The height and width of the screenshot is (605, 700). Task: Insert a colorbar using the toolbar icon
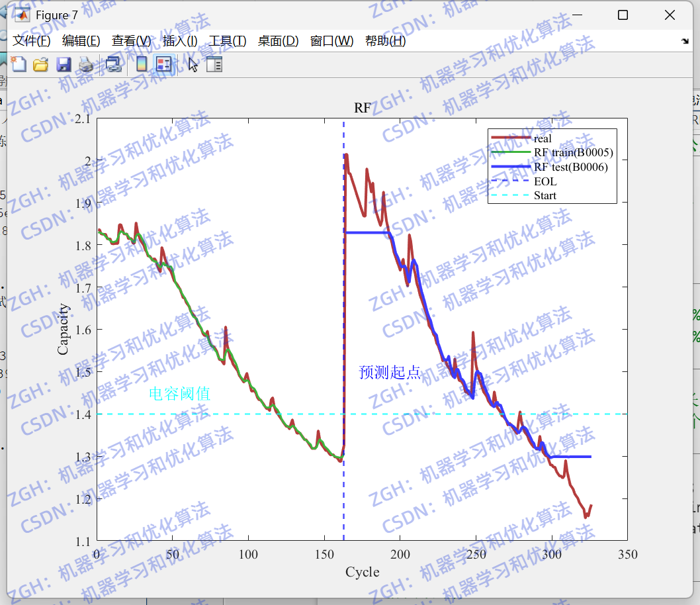click(142, 65)
